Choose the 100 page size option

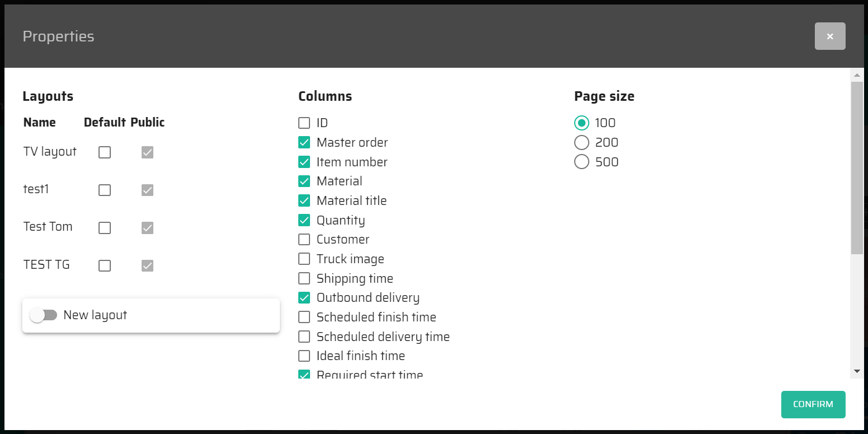pos(582,123)
